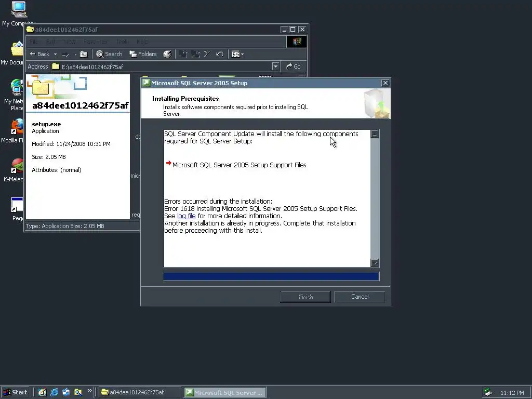Viewport: 532px width, 399px height.
Task: Click the Back arrow in Explorer toolbar
Action: coord(39,54)
